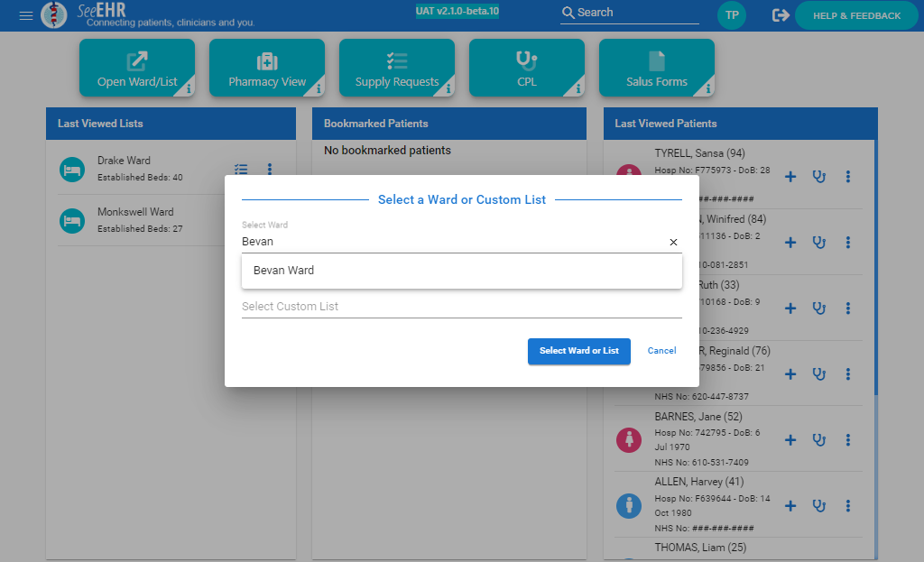This screenshot has width=924, height=562.
Task: Clear the Select Ward field text
Action: click(673, 242)
